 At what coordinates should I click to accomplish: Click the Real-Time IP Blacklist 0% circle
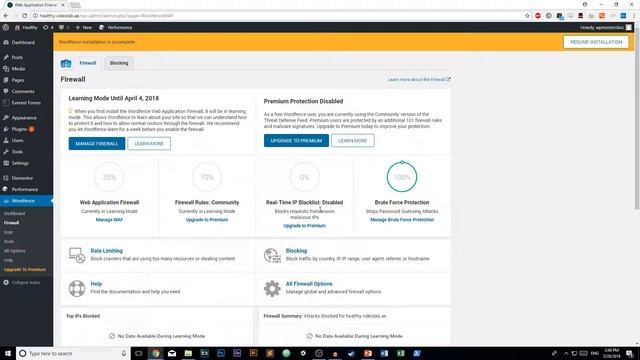tap(304, 177)
